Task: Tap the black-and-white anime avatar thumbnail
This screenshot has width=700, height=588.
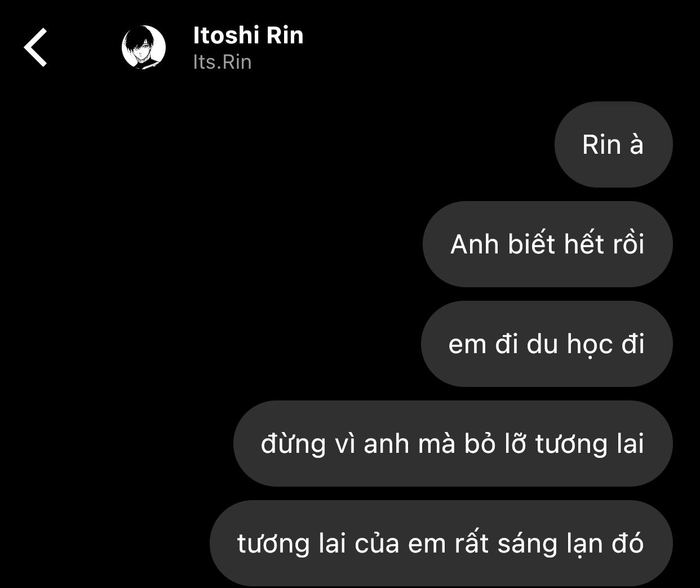Action: coord(144,47)
